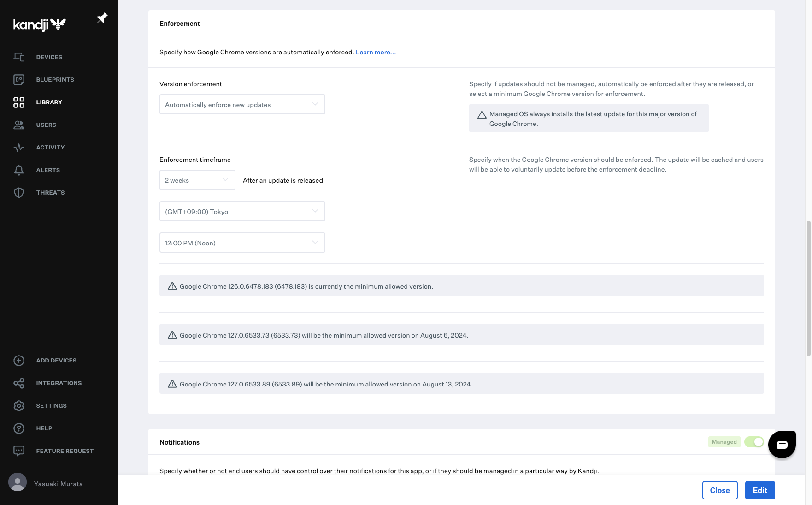Viewport: 812px width, 505px height.
Task: Open the 2 weeks timeframe dropdown
Action: pos(197,180)
